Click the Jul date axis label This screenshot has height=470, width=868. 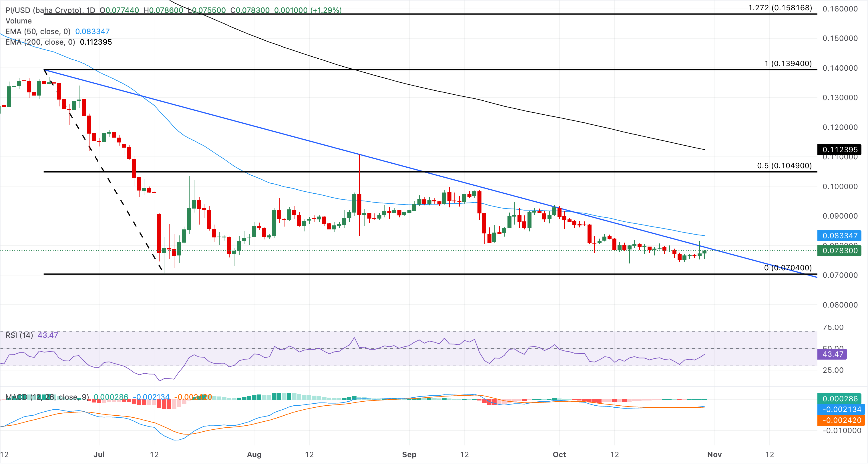pos(99,455)
